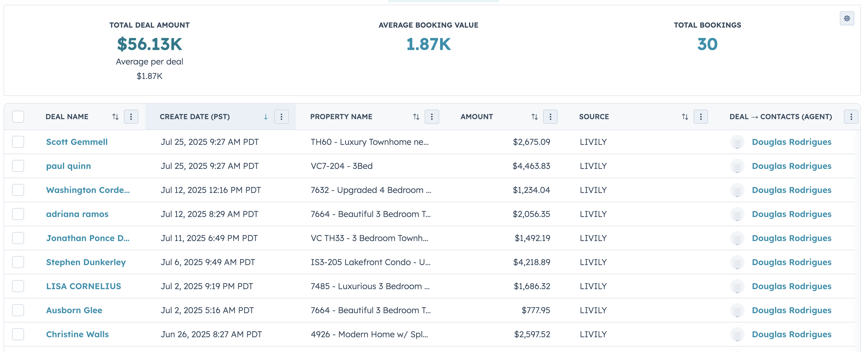Sort by Deal Name column arrows
Viewport: 868px width, 352px height.
coord(115,116)
